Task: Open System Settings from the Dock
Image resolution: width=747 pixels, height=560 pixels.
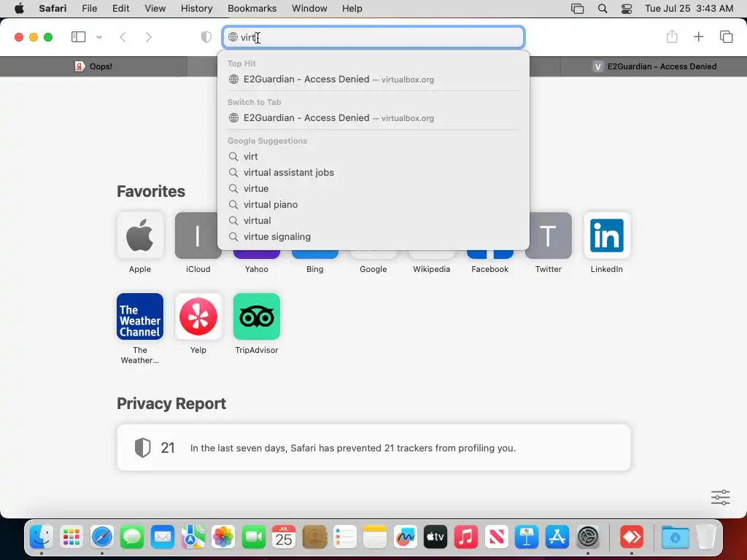Action: point(588,537)
